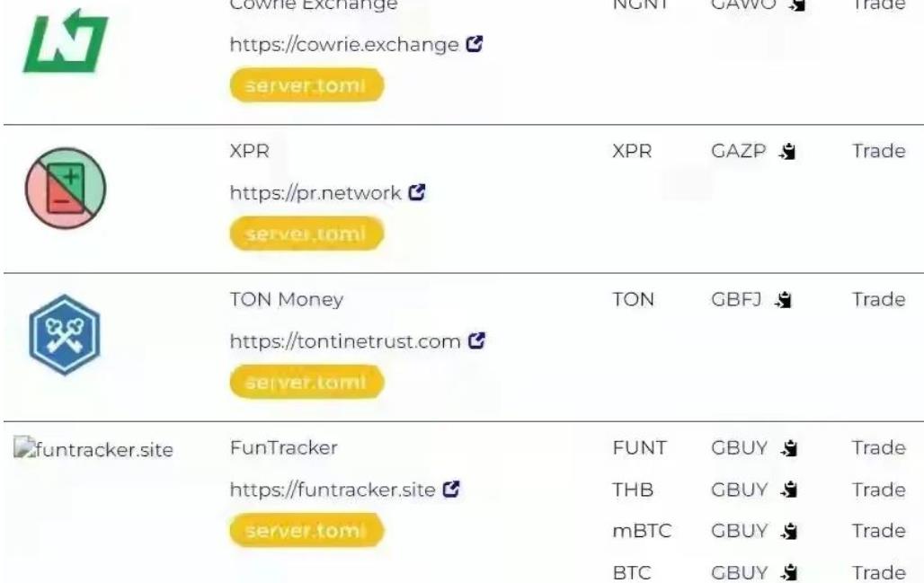Copy GBUY issuer address in FUNT row
Screen dimensions: 924x583
789,448
